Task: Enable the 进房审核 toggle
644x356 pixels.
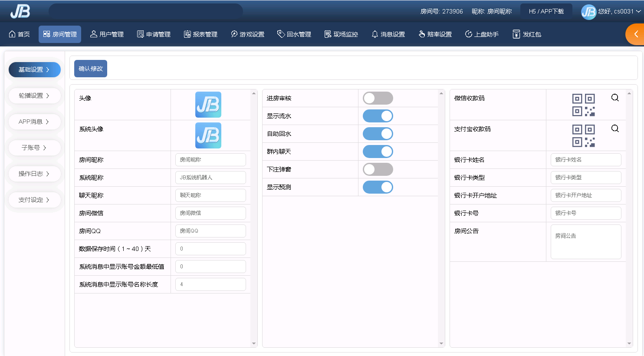Action: 378,98
